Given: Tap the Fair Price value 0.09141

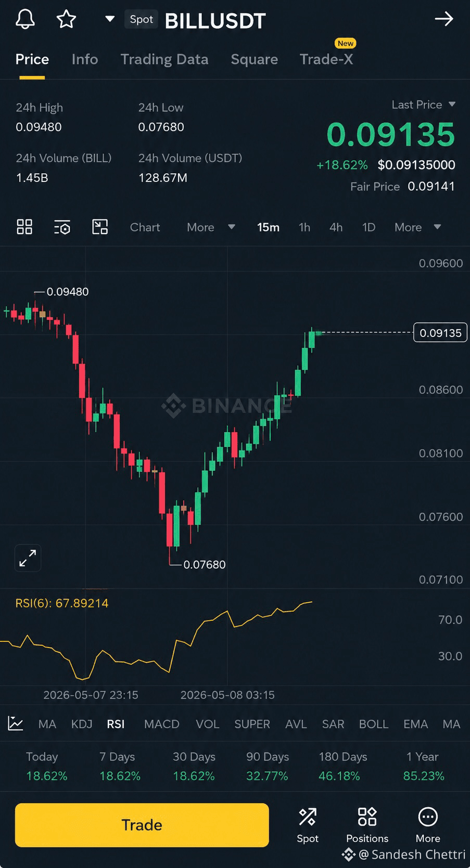Looking at the screenshot, I should point(431,186).
